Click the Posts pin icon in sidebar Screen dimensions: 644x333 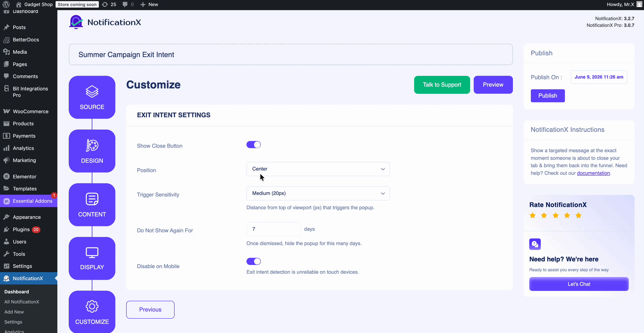point(6,27)
